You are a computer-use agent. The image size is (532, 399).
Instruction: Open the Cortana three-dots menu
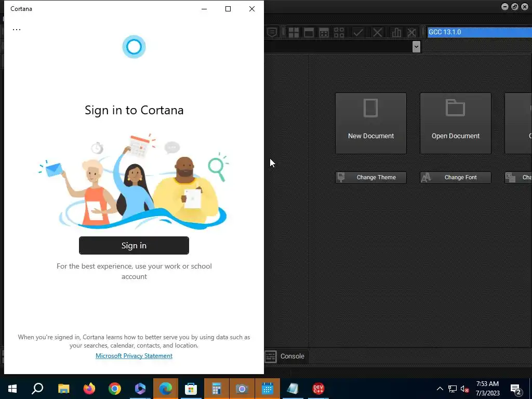click(17, 30)
